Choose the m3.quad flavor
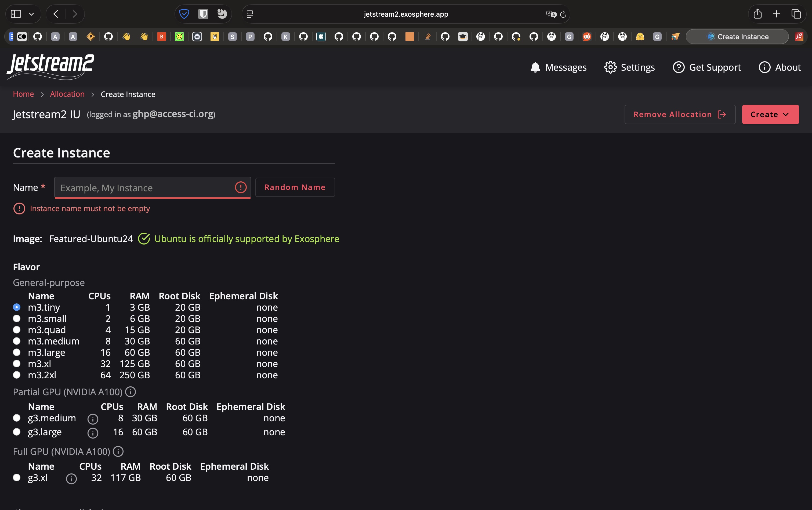The width and height of the screenshot is (812, 510). (17, 330)
